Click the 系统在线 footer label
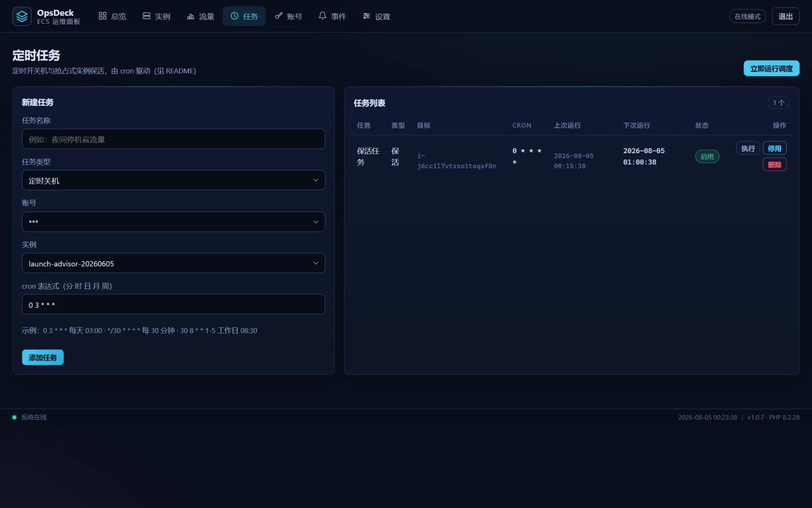Screen dimensions: 812x508 pos(34,417)
